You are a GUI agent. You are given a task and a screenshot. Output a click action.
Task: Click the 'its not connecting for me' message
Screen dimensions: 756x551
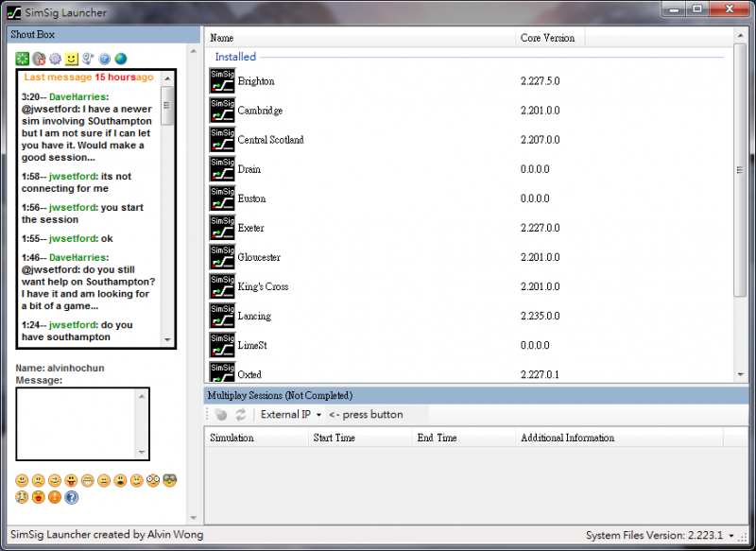point(77,182)
